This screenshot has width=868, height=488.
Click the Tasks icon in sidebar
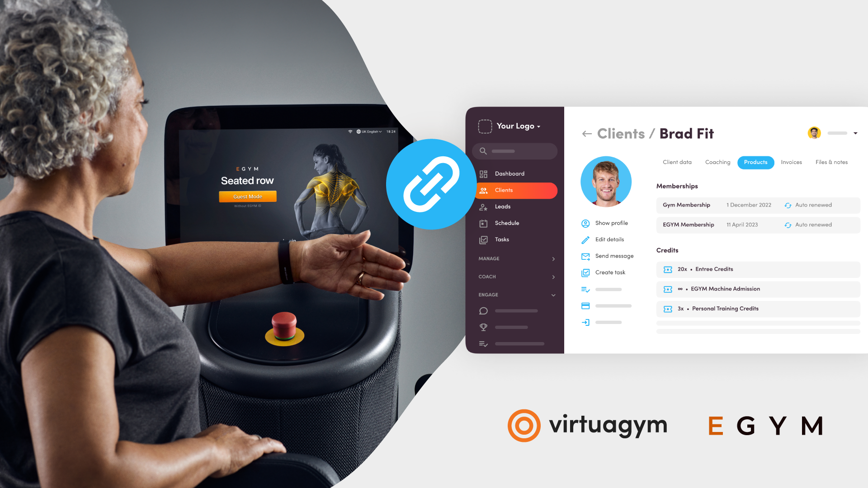[x=483, y=239]
